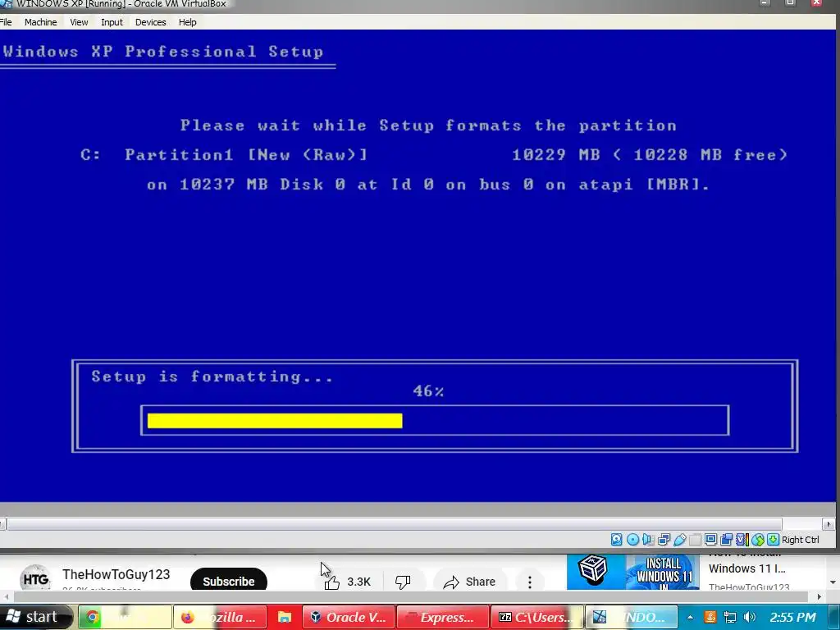Dislike the video with the thumbs-down icon
The width and height of the screenshot is (840, 630).
tap(403, 582)
